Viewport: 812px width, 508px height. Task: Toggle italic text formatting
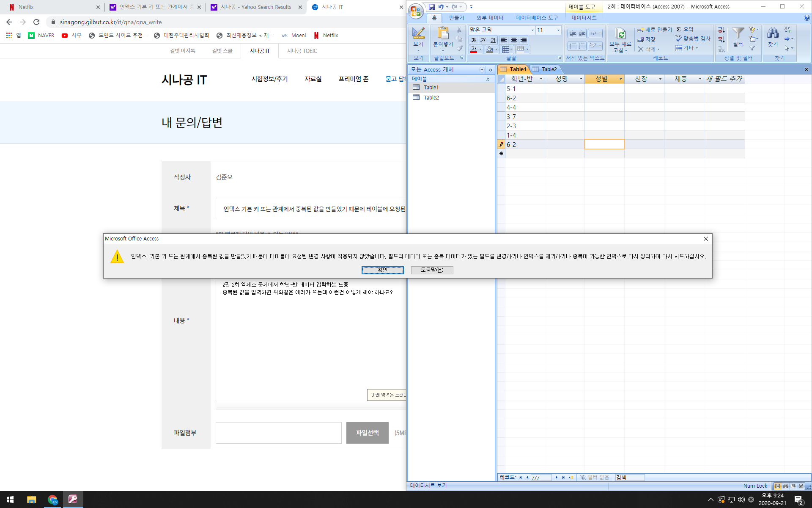click(x=483, y=40)
